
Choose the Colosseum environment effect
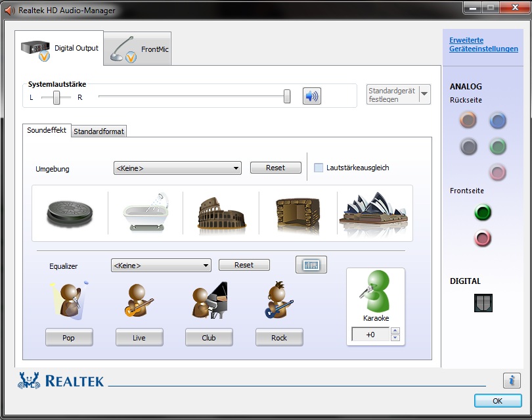[x=221, y=214]
